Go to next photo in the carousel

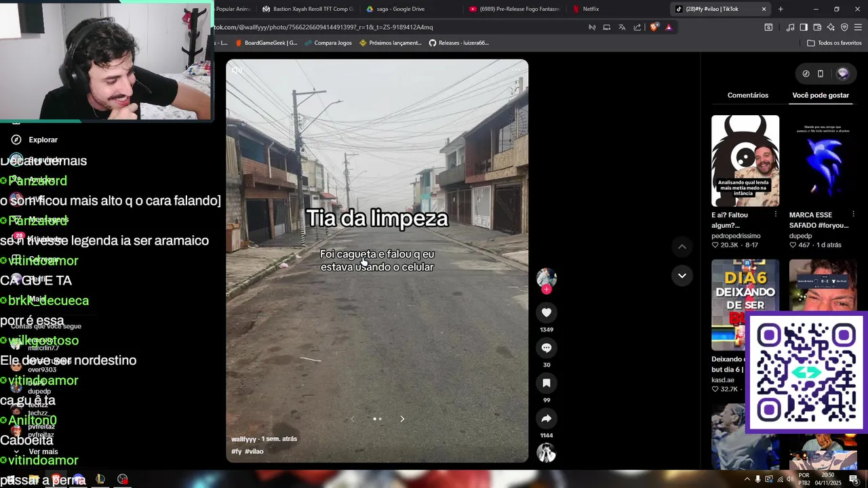pyautogui.click(x=402, y=419)
